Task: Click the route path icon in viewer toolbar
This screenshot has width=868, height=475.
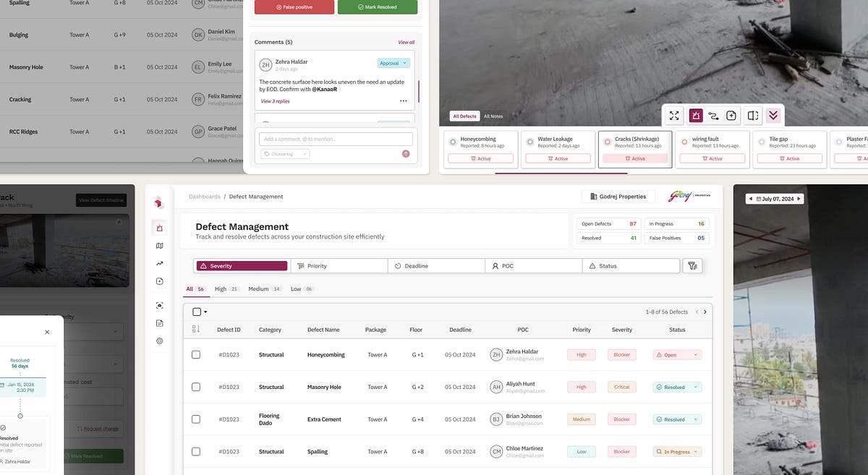Action: [713, 116]
